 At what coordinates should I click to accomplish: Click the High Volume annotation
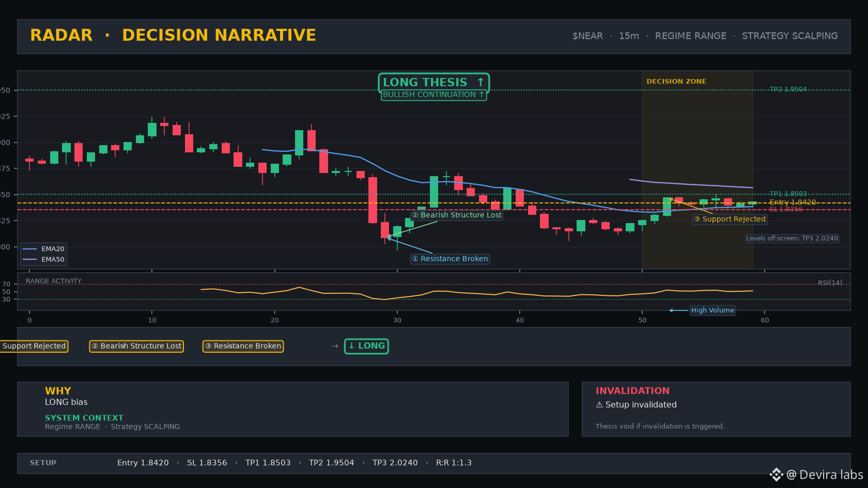pyautogui.click(x=712, y=310)
